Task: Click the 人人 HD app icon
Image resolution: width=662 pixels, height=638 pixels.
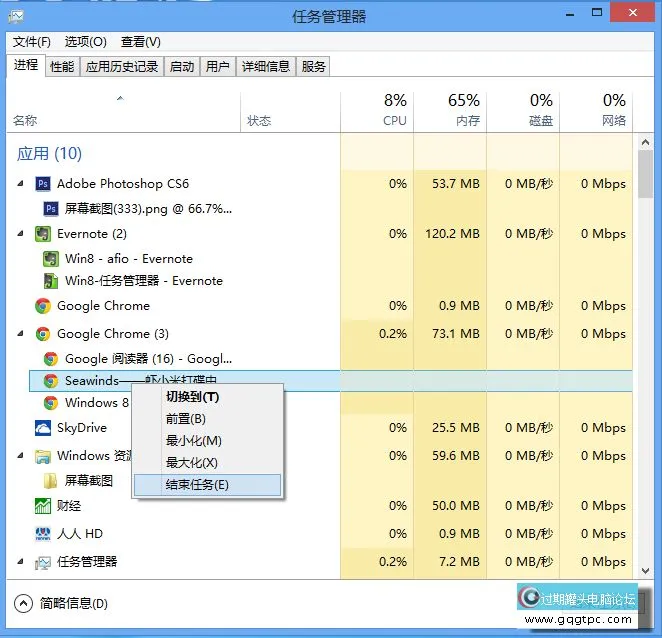Action: coord(43,534)
